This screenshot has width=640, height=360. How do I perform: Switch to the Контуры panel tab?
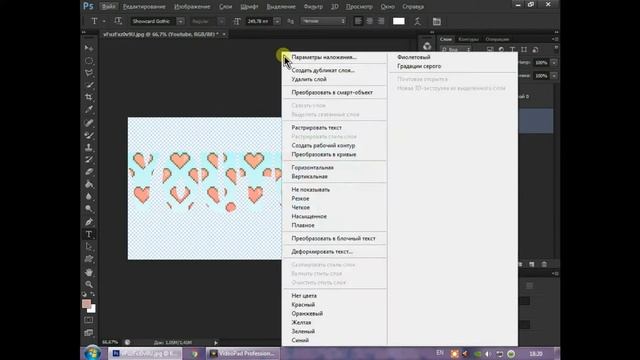468,39
